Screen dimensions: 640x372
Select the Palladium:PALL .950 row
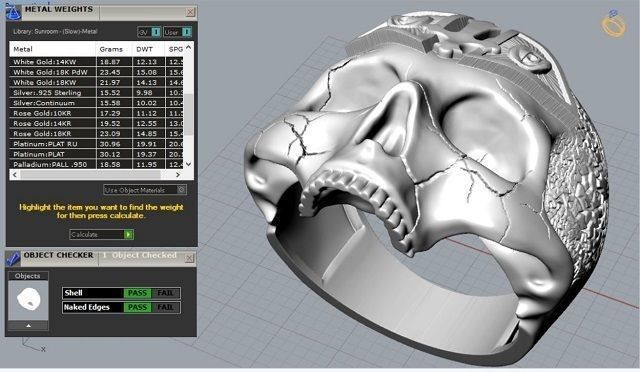point(96,164)
